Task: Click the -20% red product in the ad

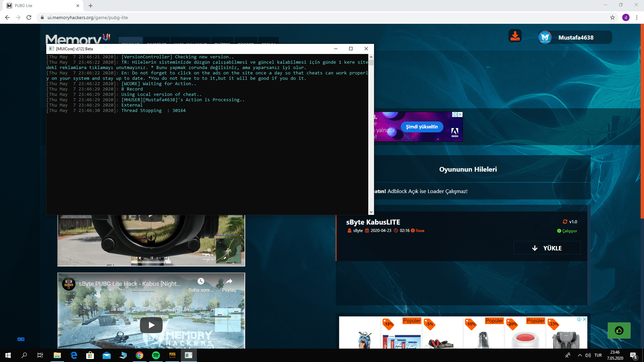Action: [x=525, y=333]
